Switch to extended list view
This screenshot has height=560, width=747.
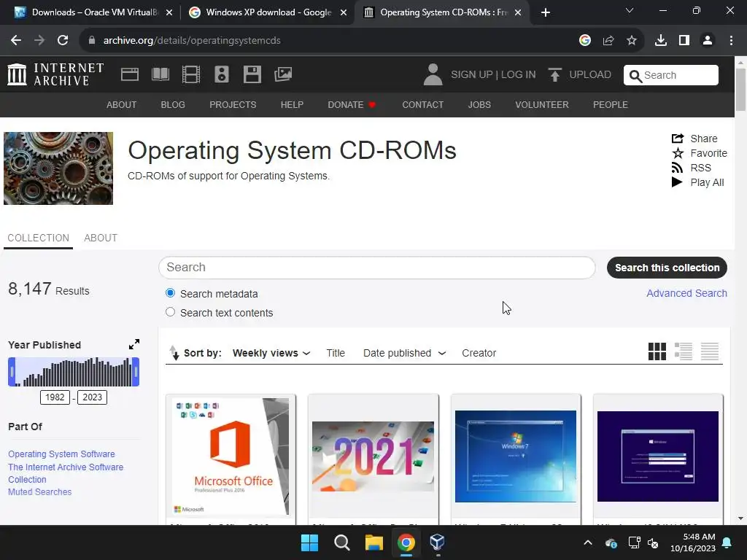[x=683, y=351]
